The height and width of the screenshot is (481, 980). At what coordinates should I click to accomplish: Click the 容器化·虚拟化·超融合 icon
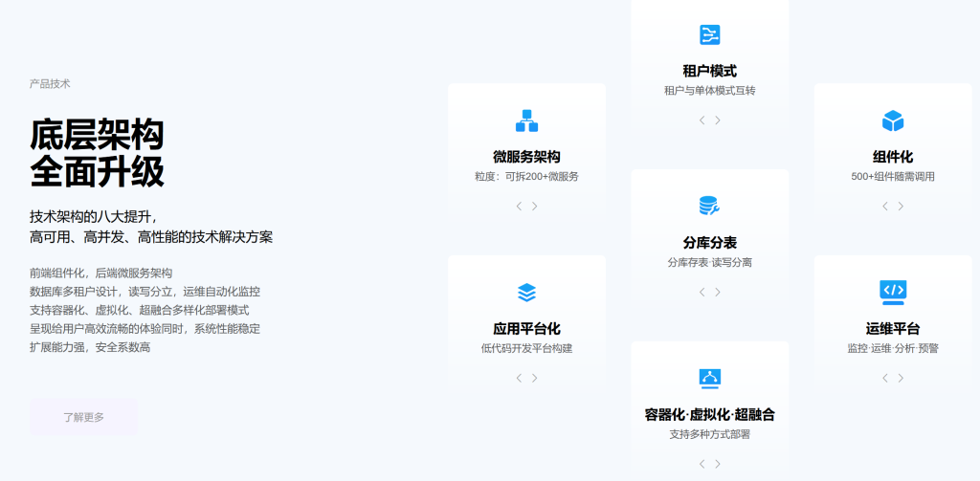pyautogui.click(x=709, y=378)
